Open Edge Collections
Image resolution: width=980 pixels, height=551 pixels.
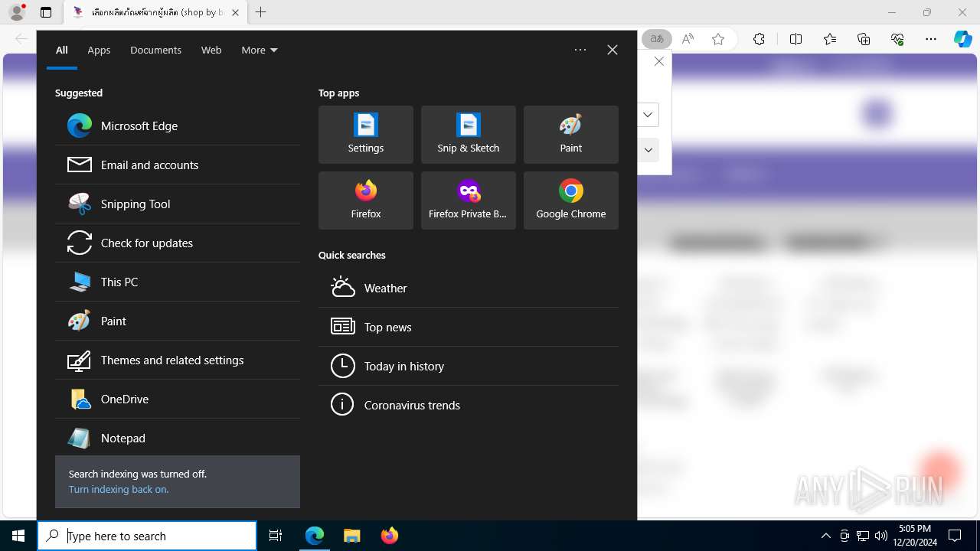point(864,39)
